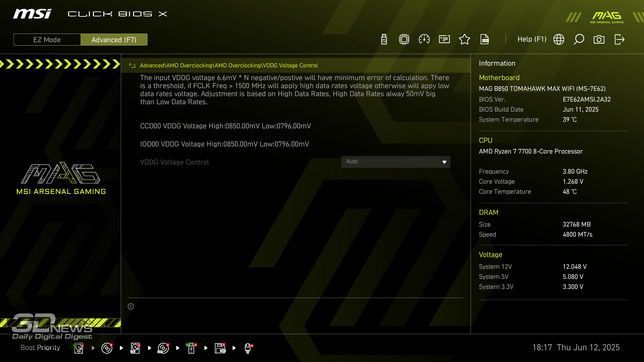This screenshot has height=362, width=644.
Task: Select the USB floppy boot device icon
Action: [x=220, y=348]
